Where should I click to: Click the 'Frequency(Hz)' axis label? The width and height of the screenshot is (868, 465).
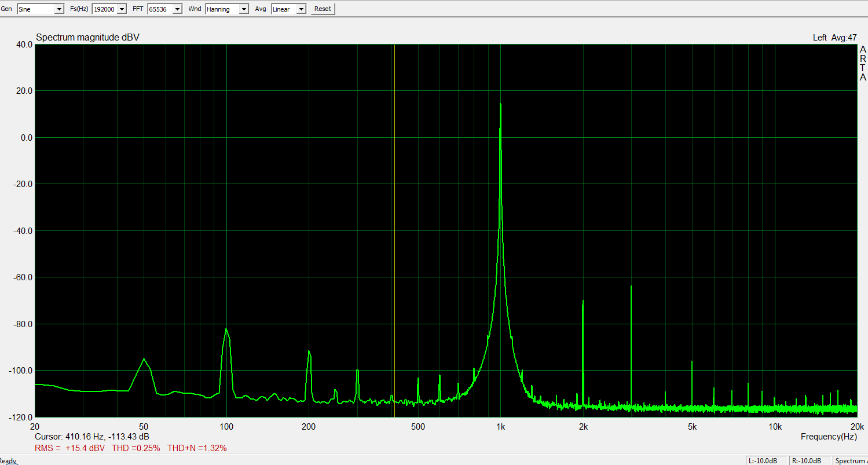coord(829,436)
